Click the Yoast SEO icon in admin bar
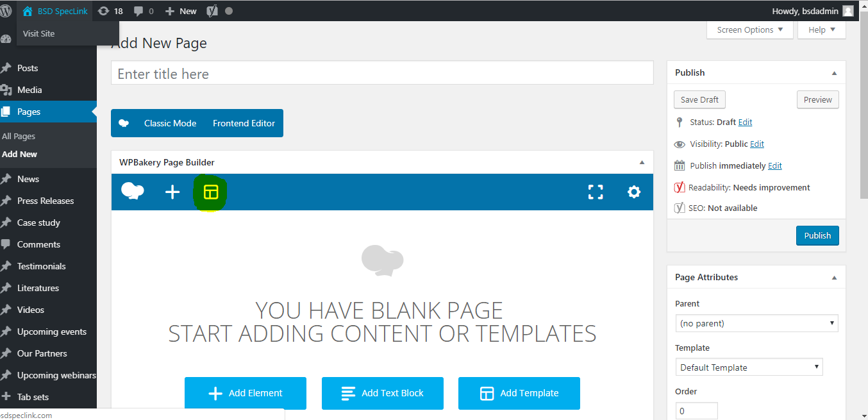Viewport: 868px width, 420px height. (x=212, y=11)
